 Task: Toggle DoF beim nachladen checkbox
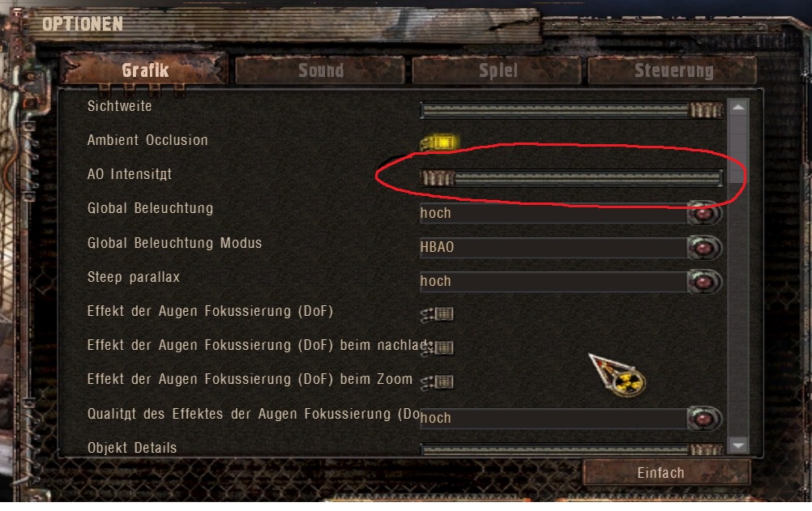[x=438, y=348]
